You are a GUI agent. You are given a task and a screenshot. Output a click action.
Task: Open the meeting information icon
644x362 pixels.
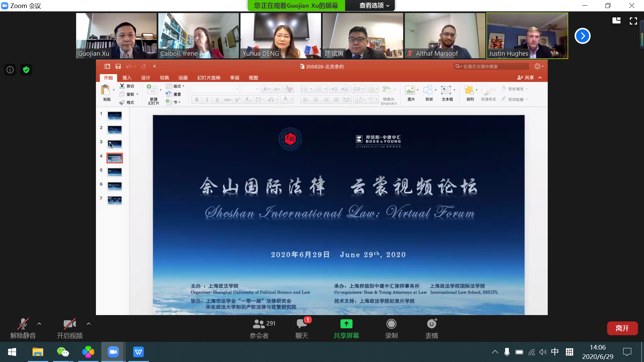tap(10, 70)
